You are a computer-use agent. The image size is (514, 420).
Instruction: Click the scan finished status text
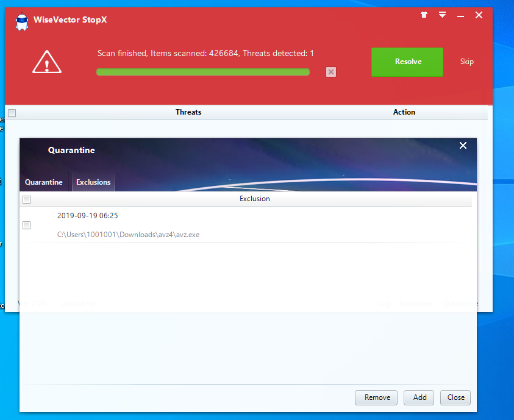pyautogui.click(x=205, y=54)
